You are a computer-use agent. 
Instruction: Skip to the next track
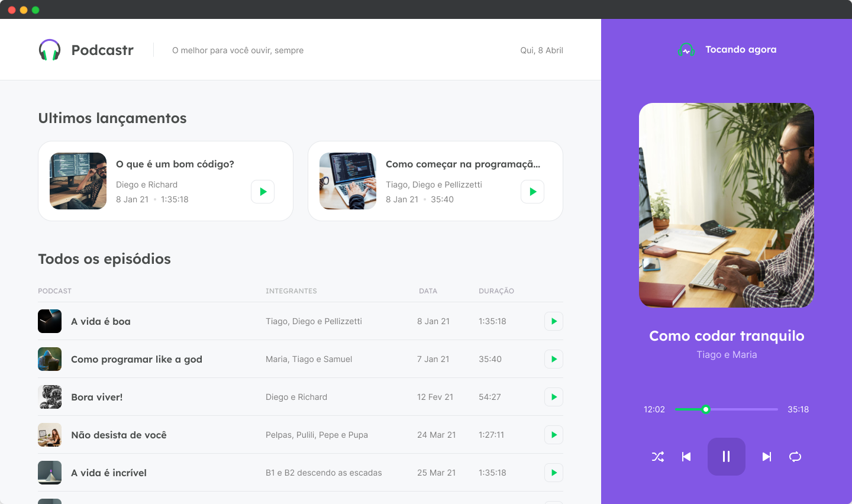[x=766, y=457]
